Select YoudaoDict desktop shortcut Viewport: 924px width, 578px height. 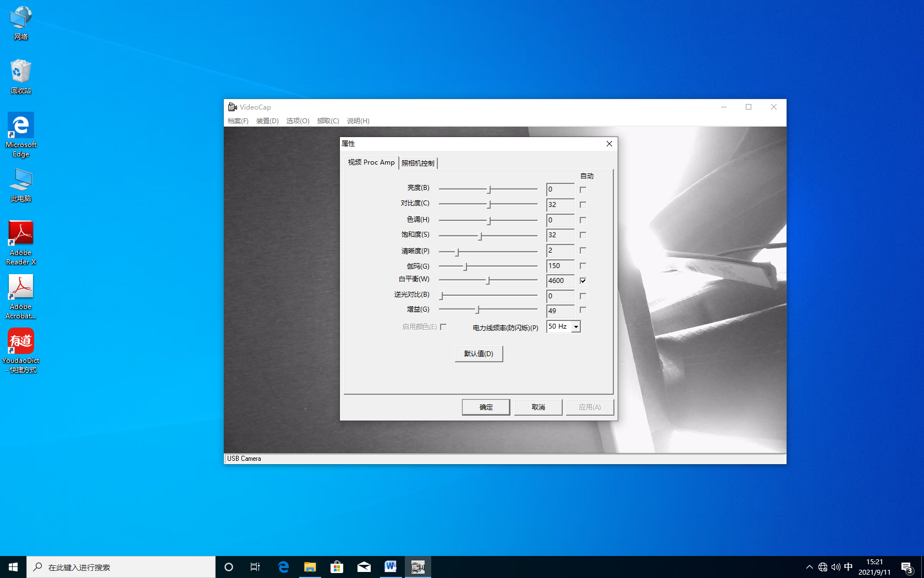pyautogui.click(x=21, y=351)
